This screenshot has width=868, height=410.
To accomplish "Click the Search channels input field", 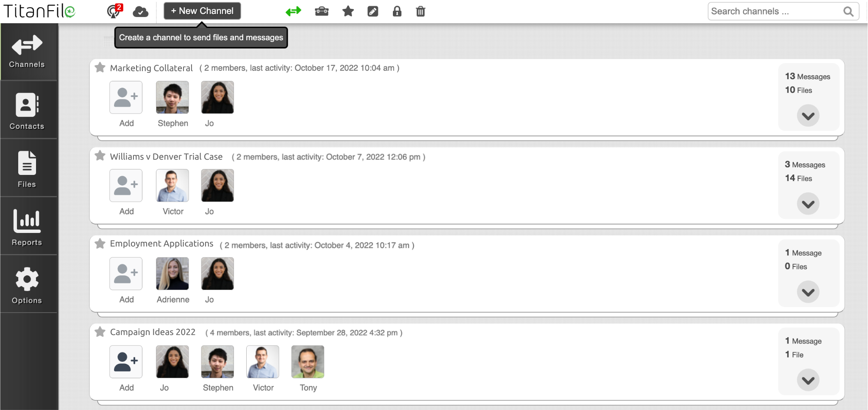I will (x=776, y=11).
